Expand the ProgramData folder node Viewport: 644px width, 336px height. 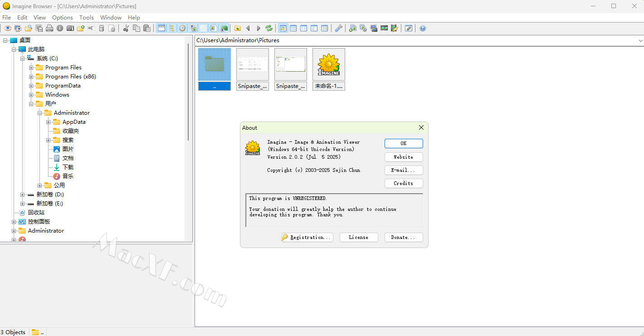(31, 86)
